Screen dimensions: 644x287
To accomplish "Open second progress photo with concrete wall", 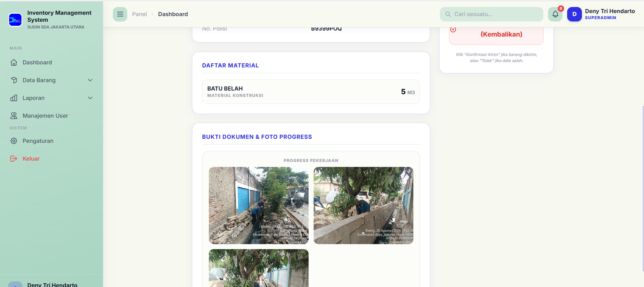I will [x=363, y=205].
